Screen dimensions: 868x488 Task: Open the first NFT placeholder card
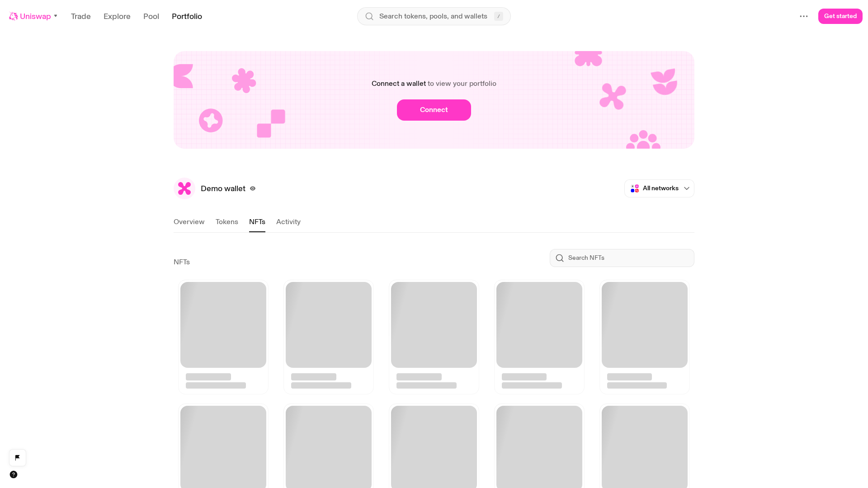(223, 337)
